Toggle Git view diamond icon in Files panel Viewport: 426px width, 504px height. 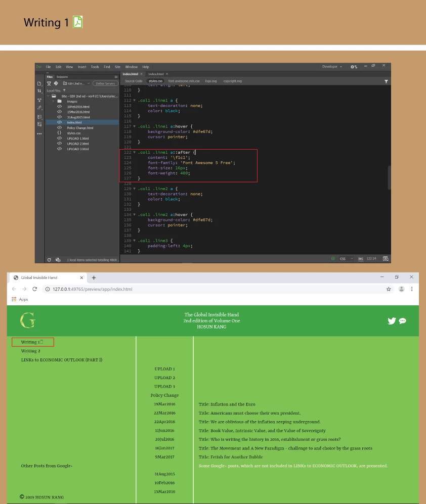point(56,83)
